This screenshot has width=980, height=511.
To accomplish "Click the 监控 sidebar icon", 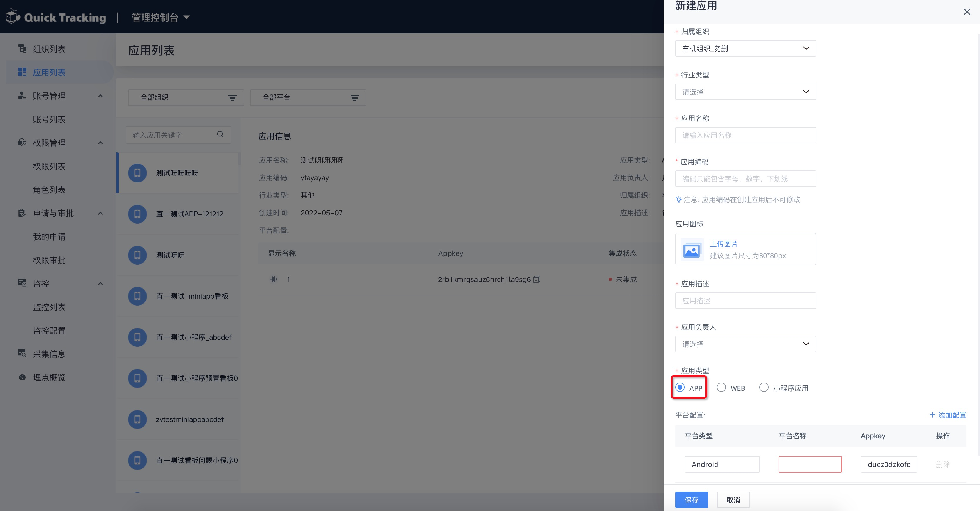I will (22, 283).
